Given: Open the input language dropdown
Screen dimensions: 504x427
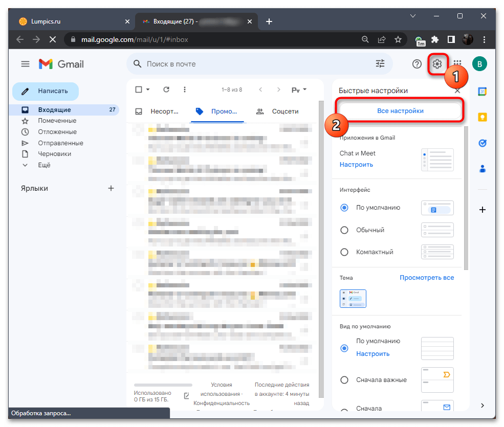Looking at the screenshot, I should pyautogui.click(x=299, y=89).
